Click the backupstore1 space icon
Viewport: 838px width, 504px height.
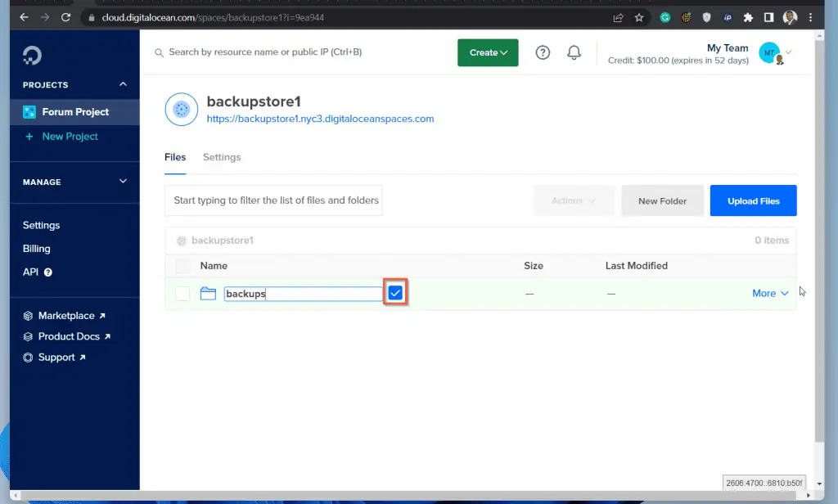tap(181, 110)
